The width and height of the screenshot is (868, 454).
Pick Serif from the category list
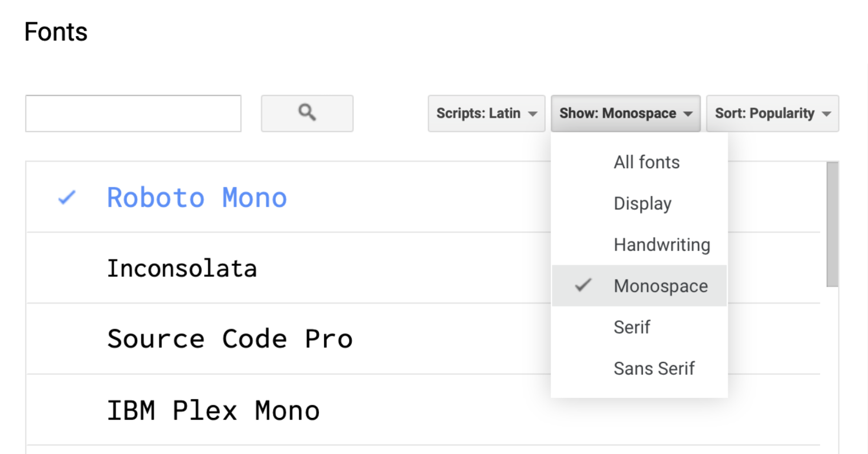point(632,327)
